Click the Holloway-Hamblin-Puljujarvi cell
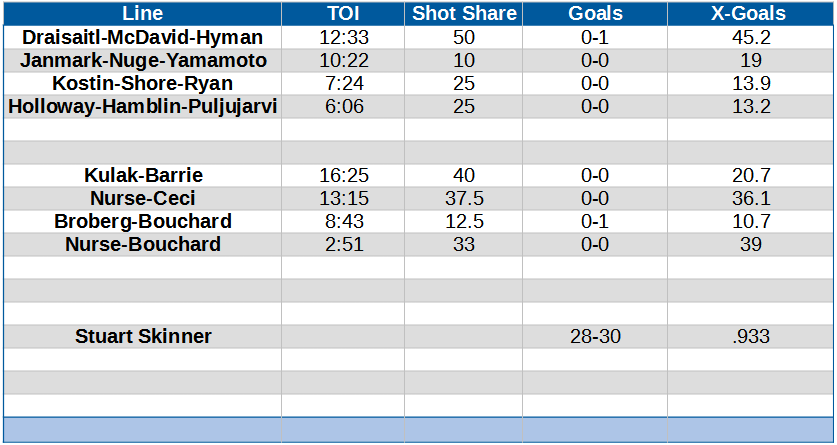 pyautogui.click(x=143, y=107)
